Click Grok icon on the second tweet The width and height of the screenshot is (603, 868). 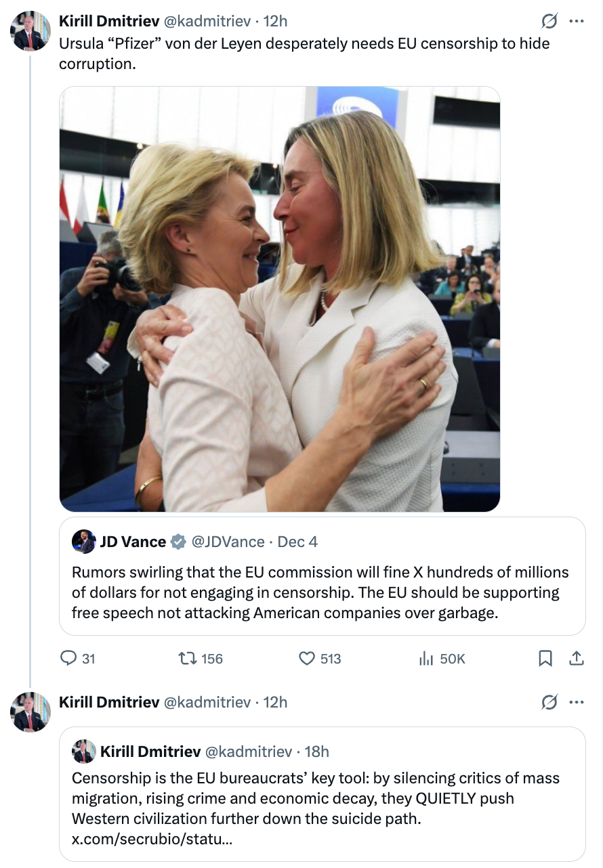549,703
